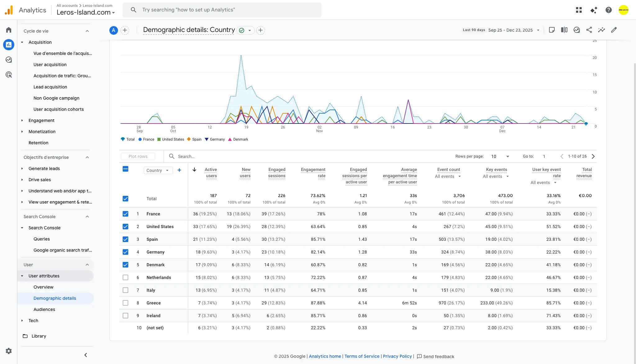Click the Insights sparkline icon
636x364 pixels.
[601, 30]
